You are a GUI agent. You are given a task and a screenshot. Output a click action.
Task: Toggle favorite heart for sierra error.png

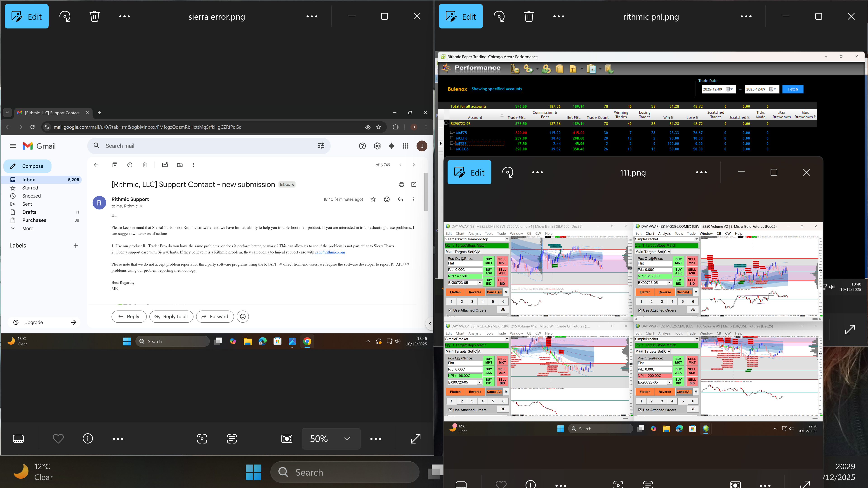click(58, 439)
